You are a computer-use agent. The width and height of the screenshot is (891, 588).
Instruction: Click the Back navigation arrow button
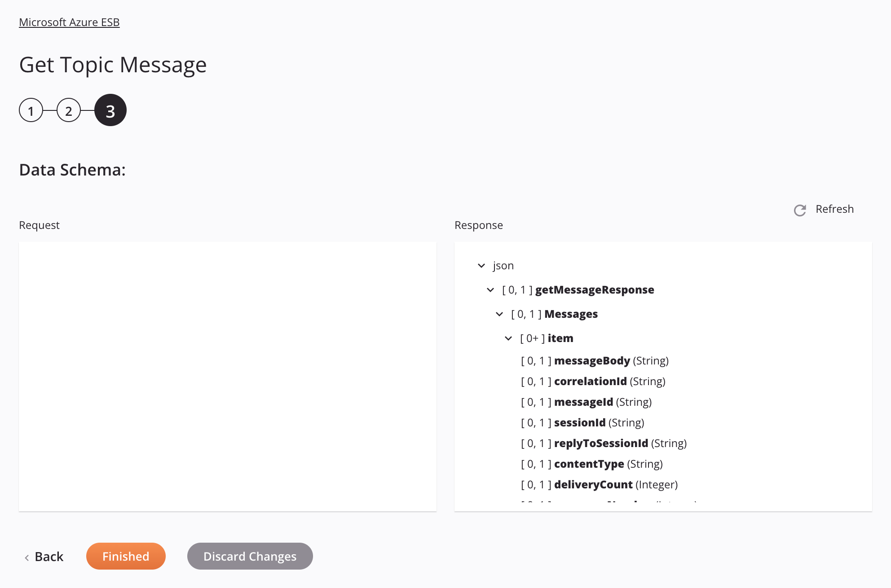(27, 556)
